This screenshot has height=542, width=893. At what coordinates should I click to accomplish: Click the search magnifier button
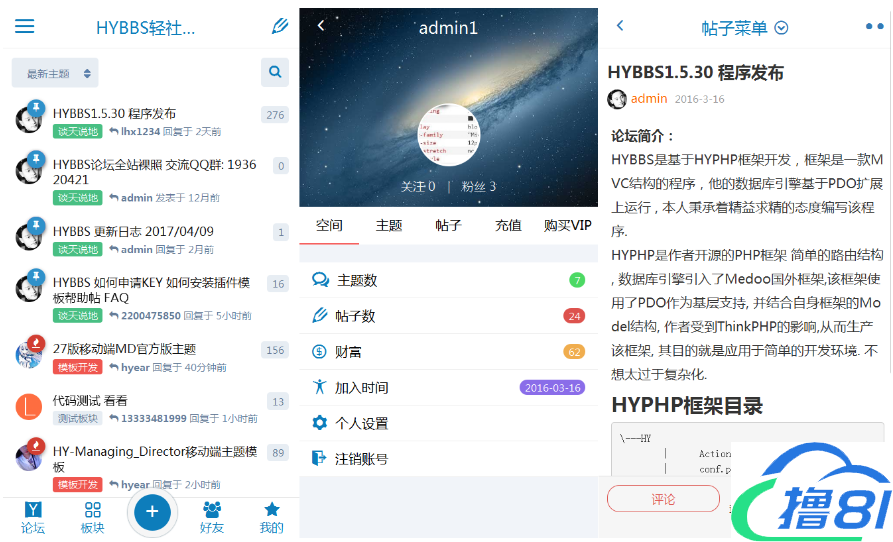pos(274,73)
